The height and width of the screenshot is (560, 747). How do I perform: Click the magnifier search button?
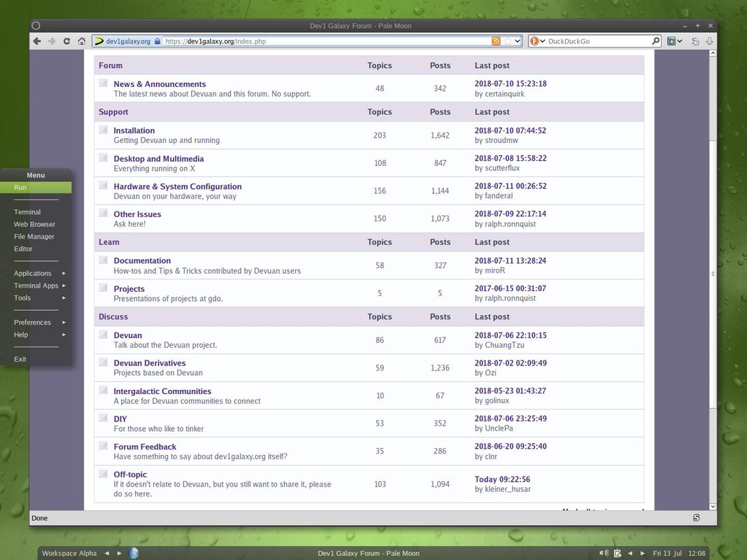[x=655, y=41]
